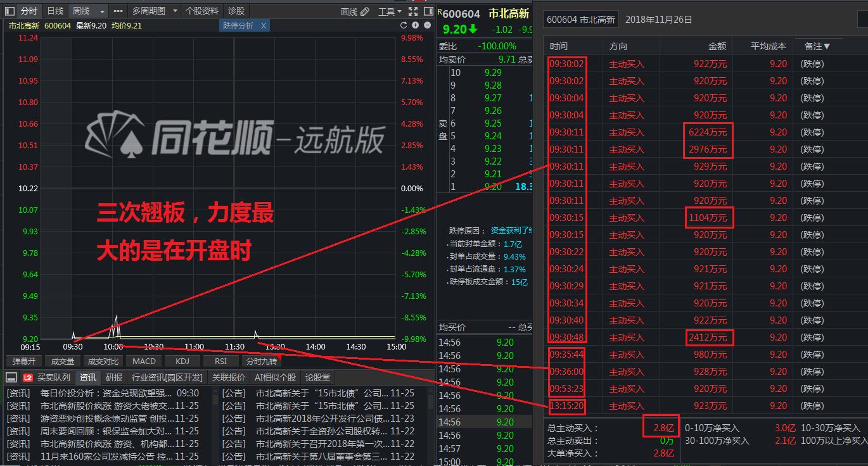Expand the 多周期图 dropdown arrow
Image resolution: width=868 pixels, height=466 pixels.
[x=174, y=12]
